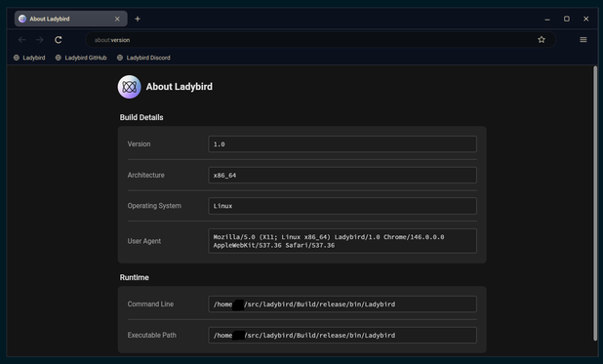Click the about:version address bar
This screenshot has width=603, height=364.
320,40
